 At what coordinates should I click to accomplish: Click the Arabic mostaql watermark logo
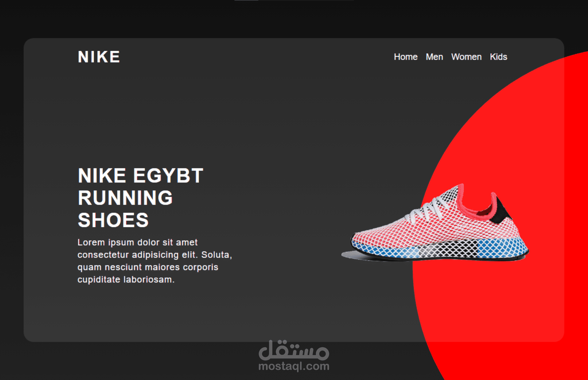(x=294, y=350)
